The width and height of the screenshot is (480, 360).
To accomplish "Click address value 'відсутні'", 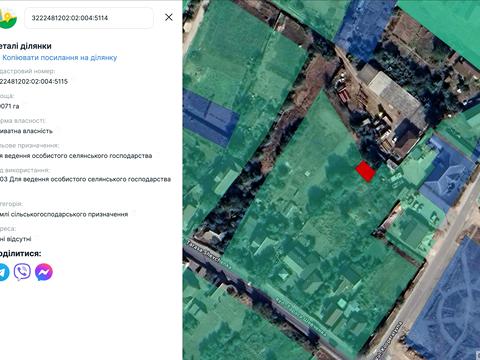I will click(19, 239).
